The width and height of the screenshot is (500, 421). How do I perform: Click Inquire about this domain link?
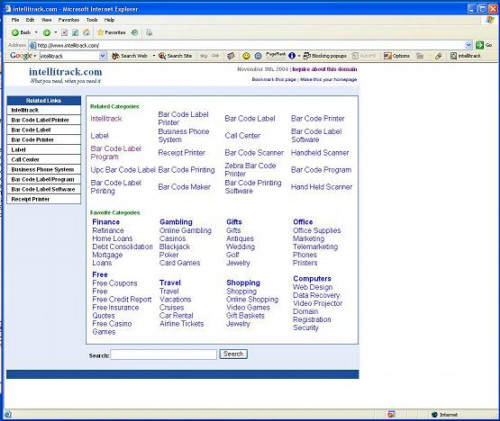click(x=325, y=69)
